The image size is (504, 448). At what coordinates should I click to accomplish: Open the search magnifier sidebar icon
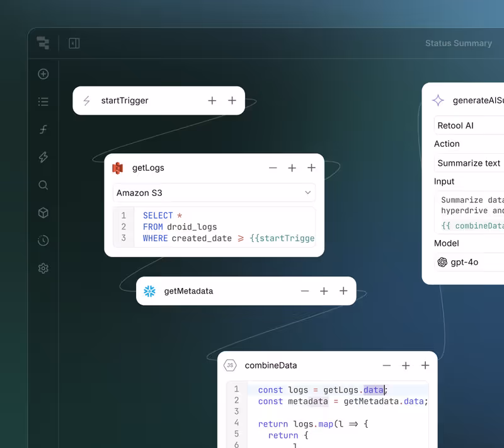(x=43, y=185)
